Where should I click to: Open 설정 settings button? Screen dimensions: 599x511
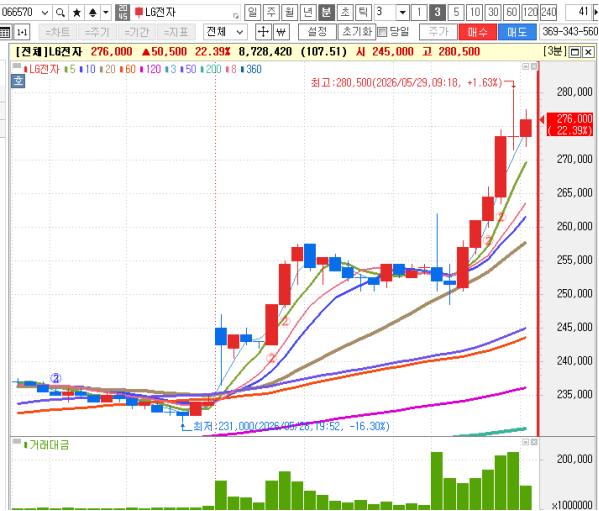317,32
